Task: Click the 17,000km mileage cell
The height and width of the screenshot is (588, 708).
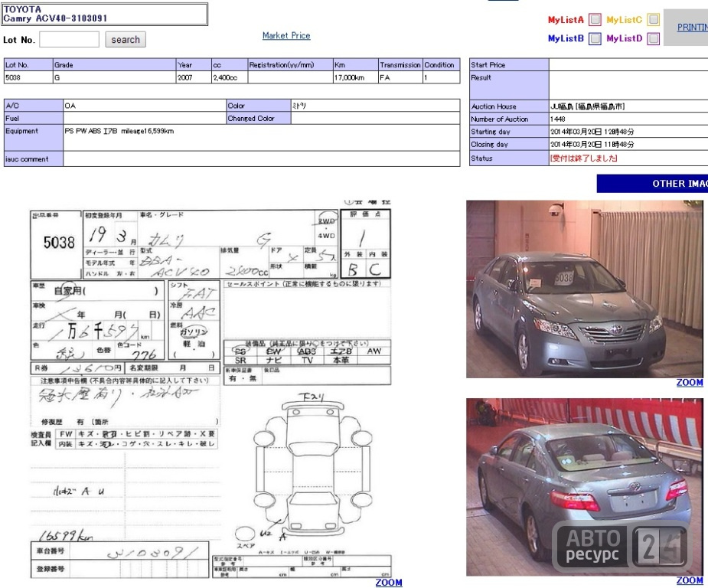Action: (356, 77)
